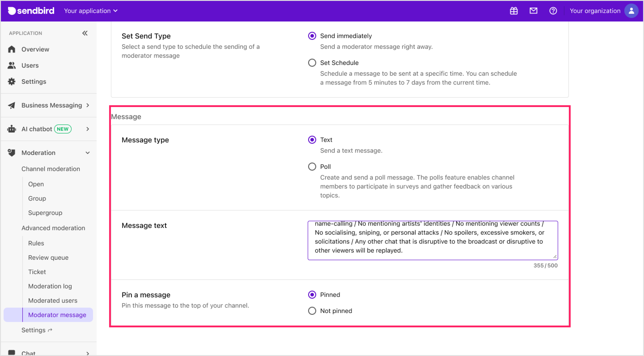Screen dimensions: 644x356
Task: Expand the Business Messaging section
Action: pyautogui.click(x=88, y=105)
